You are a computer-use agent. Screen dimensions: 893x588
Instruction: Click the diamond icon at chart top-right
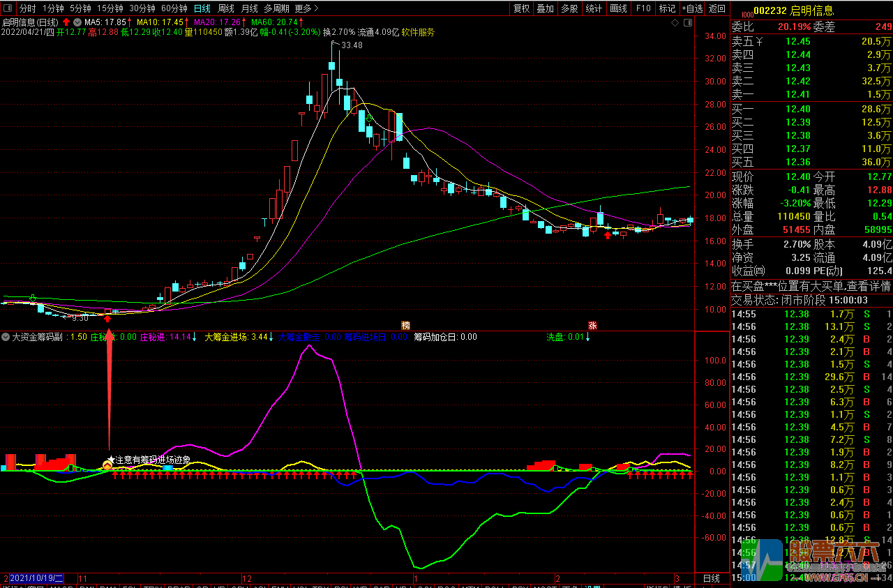pyautogui.click(x=675, y=22)
